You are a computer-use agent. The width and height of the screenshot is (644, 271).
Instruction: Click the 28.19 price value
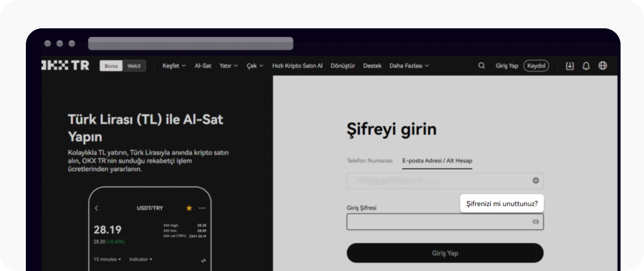107,230
